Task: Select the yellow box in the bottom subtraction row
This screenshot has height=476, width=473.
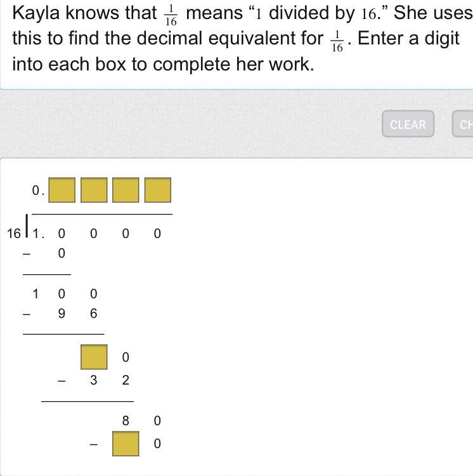Action: [126, 444]
